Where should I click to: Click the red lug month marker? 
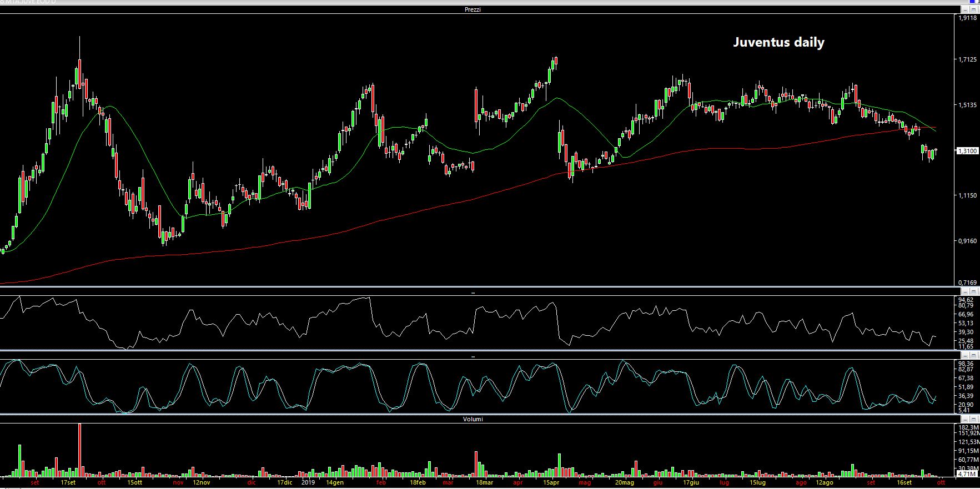724,482
